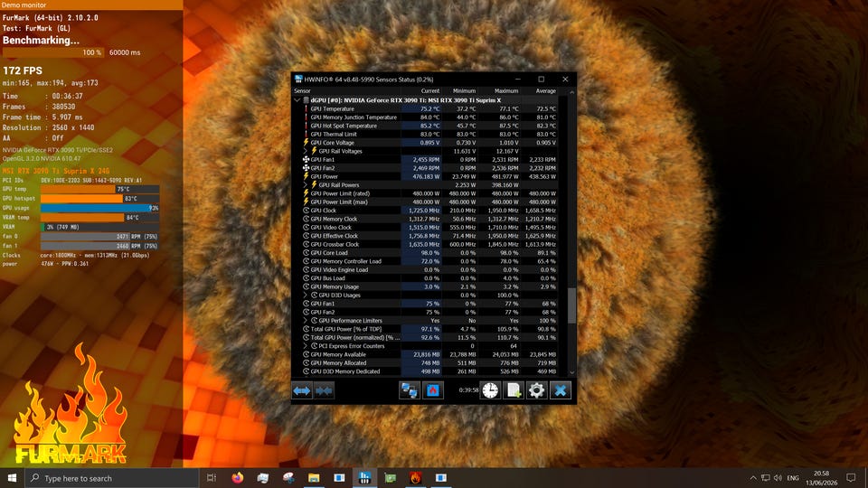Click lightning icon next to GPU Core Voltage
Viewport: 868px width, 488px height.
tap(306, 143)
